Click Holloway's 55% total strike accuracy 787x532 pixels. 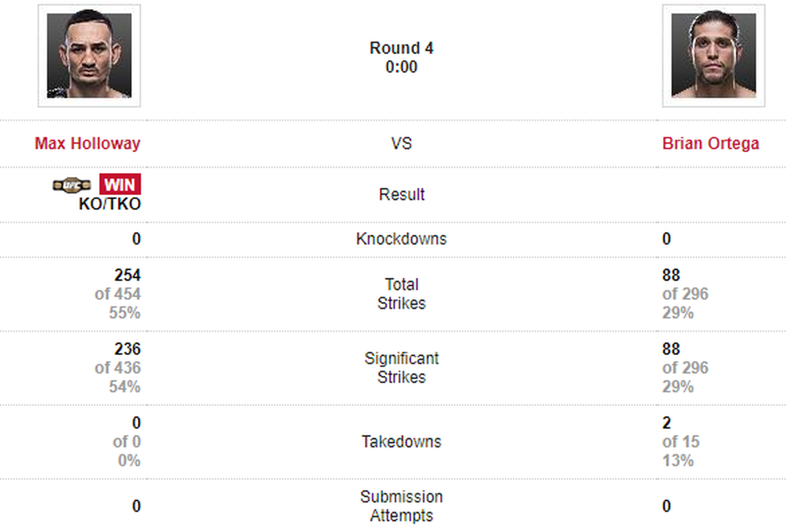125,313
